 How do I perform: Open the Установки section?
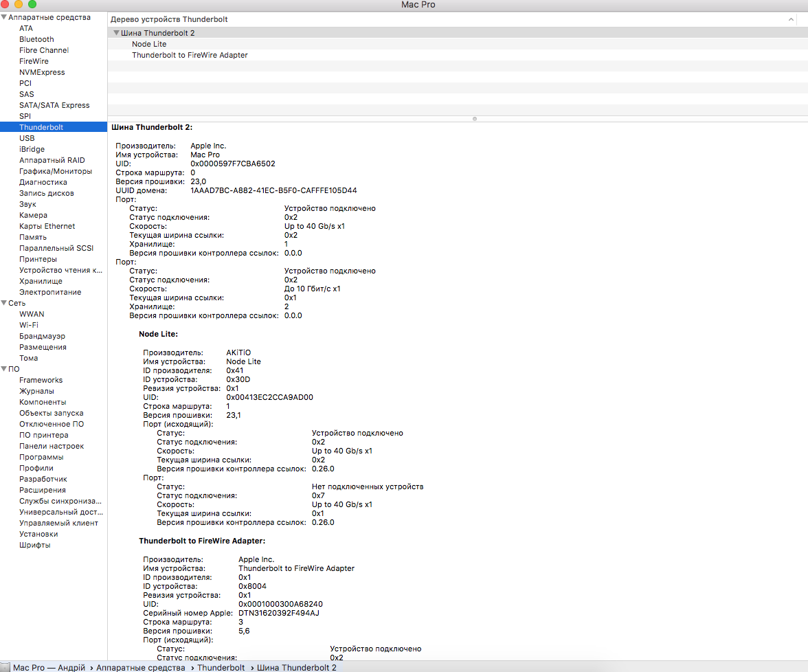pyautogui.click(x=38, y=534)
